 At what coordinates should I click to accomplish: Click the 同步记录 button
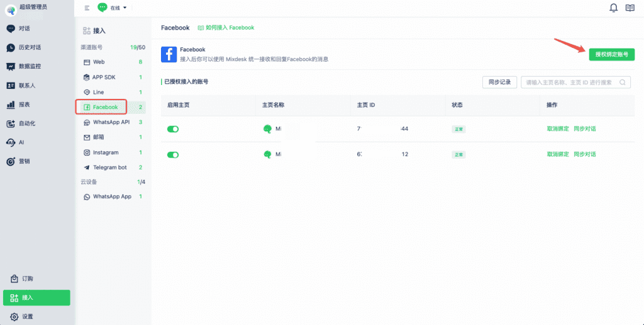click(499, 82)
